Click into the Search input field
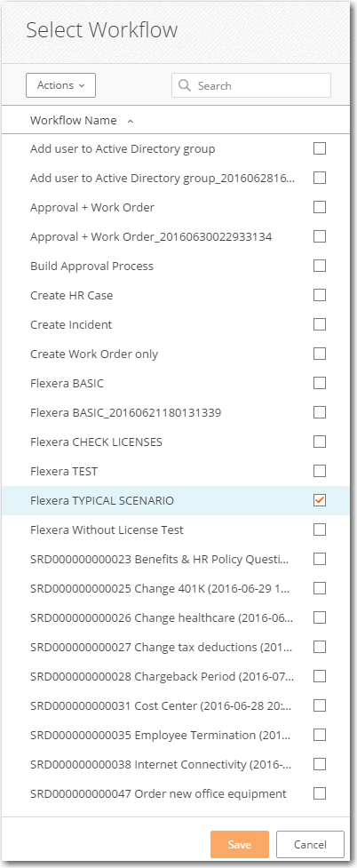Screen dimensions: 357x868 coord(251,86)
